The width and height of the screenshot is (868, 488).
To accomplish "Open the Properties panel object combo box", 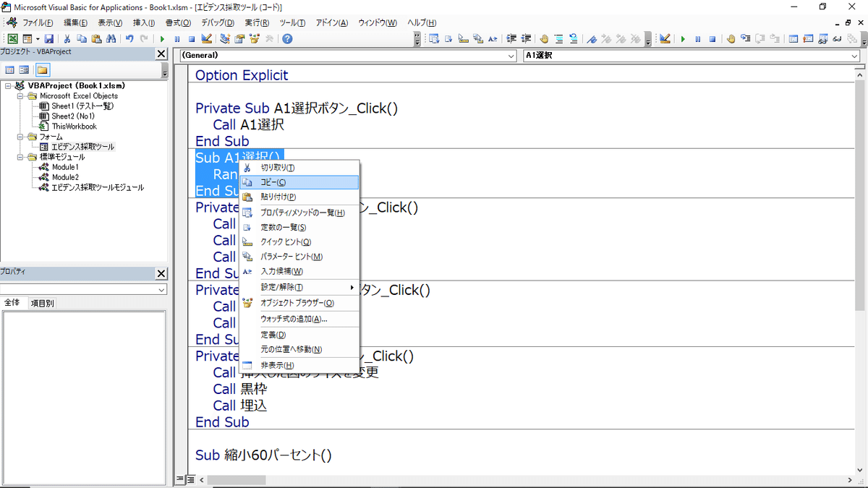I will tap(84, 289).
